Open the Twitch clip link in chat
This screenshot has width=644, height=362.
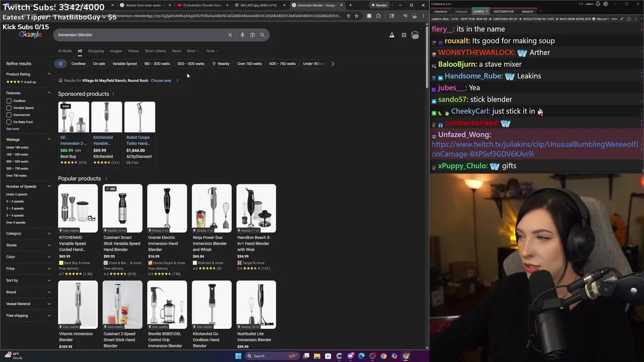(535, 149)
